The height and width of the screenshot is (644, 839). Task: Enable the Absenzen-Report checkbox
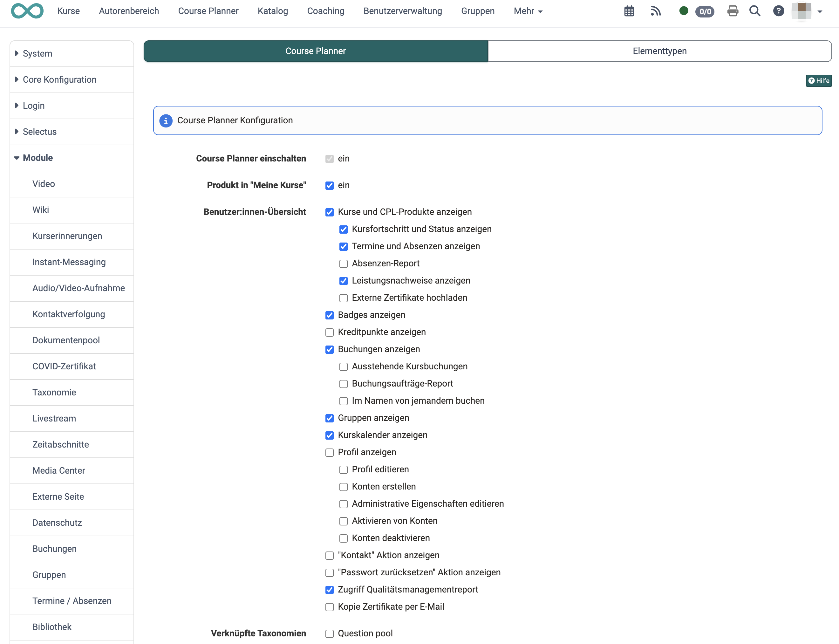[x=344, y=264]
